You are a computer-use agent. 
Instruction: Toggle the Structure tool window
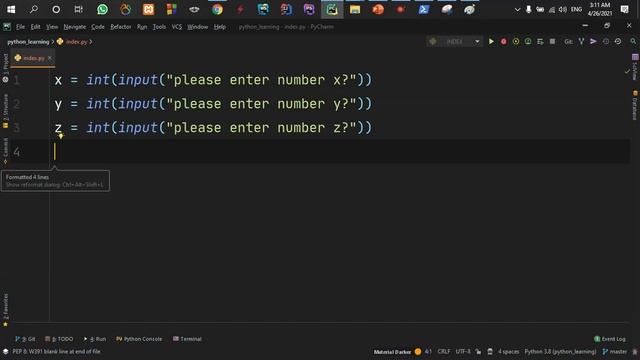click(x=5, y=111)
